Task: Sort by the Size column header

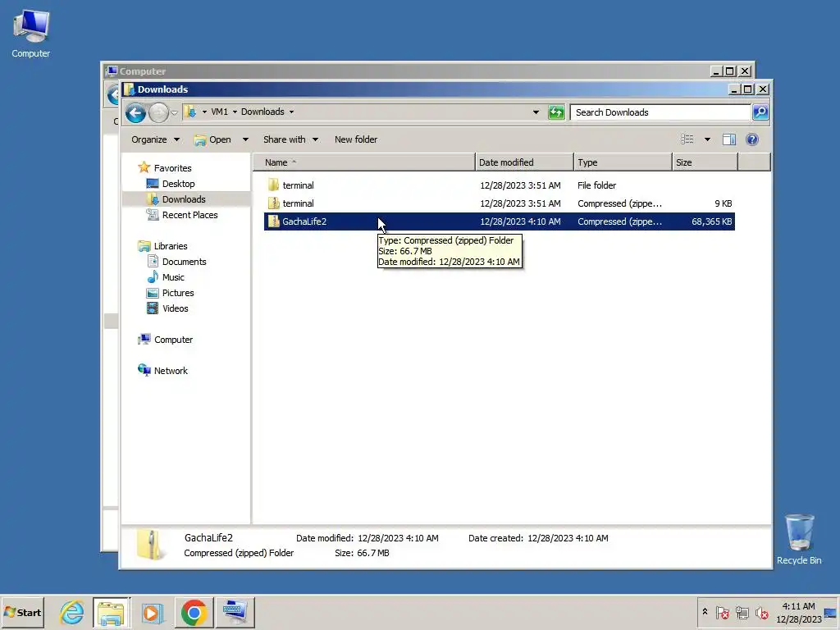Action: [705, 162]
